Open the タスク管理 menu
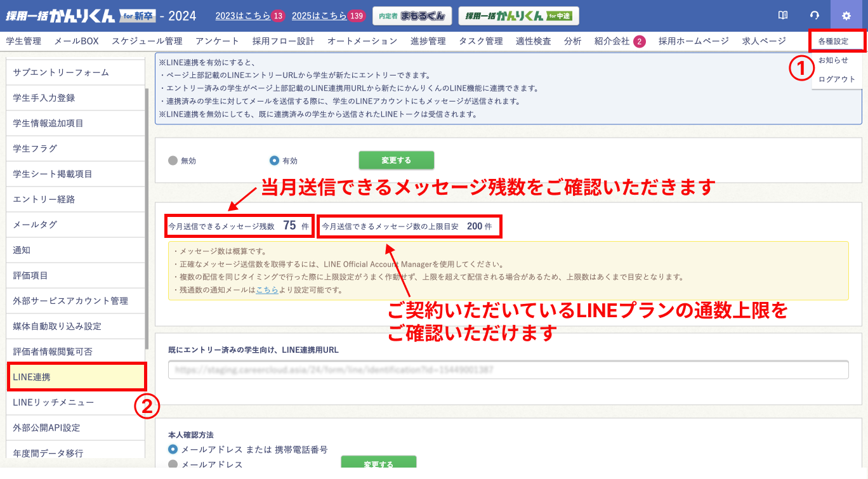 pyautogui.click(x=481, y=41)
